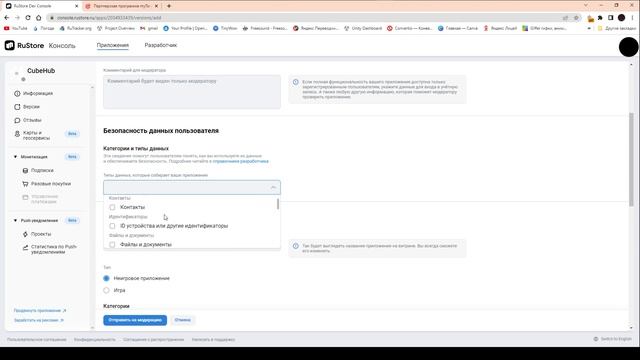Open the user avatar in RuStore header

pyautogui.click(x=629, y=47)
